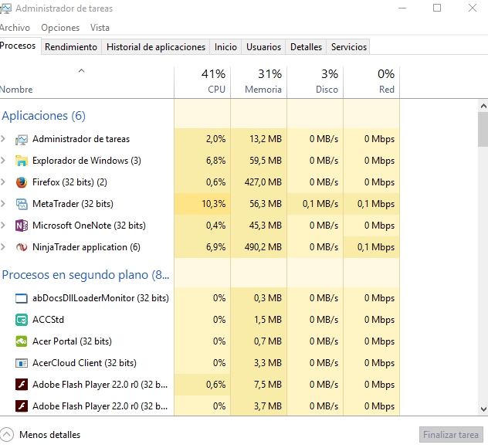Switch to Historial de aplicaciones tab
Image resolution: width=488 pixels, height=448 pixels.
[156, 46]
